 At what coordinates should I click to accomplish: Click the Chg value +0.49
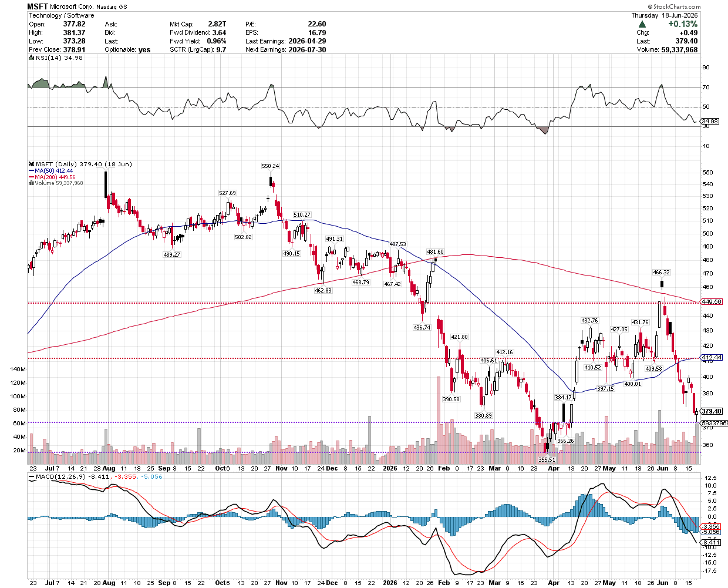(x=689, y=33)
